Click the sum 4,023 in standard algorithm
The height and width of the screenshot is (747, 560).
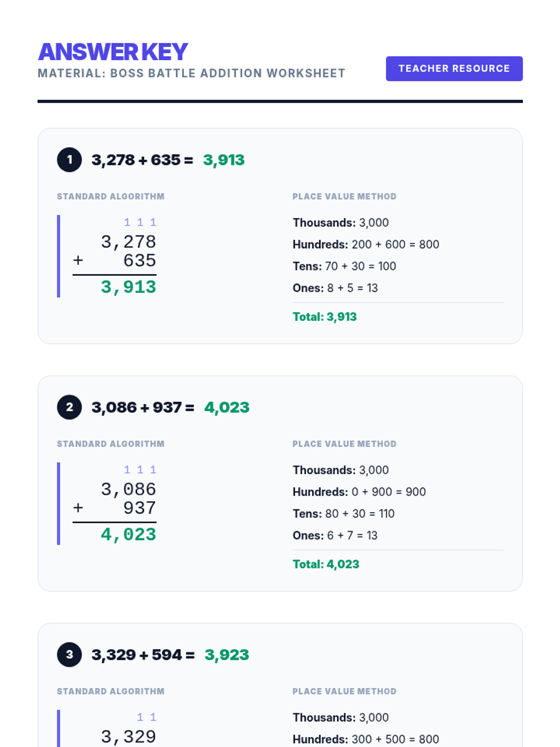(128, 535)
